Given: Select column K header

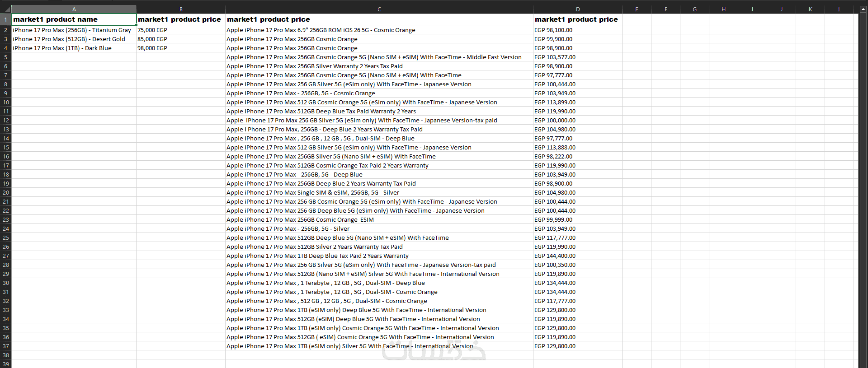Looking at the screenshot, I should tap(810, 9).
